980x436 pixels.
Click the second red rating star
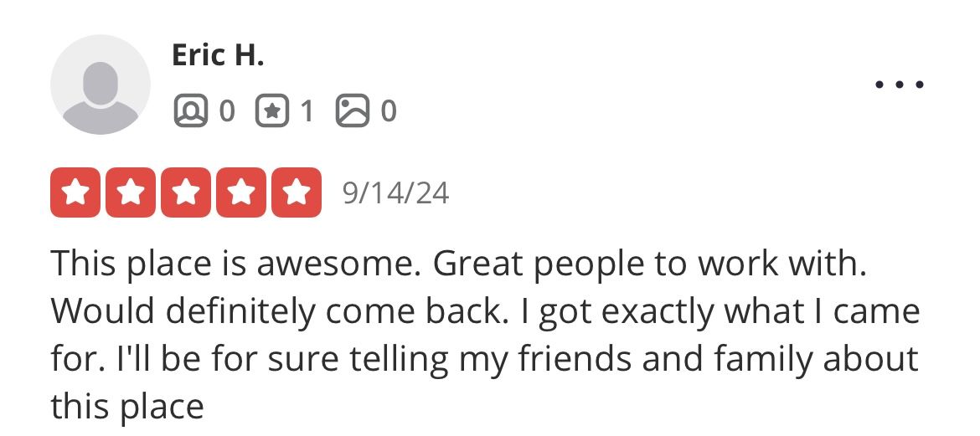(131, 192)
